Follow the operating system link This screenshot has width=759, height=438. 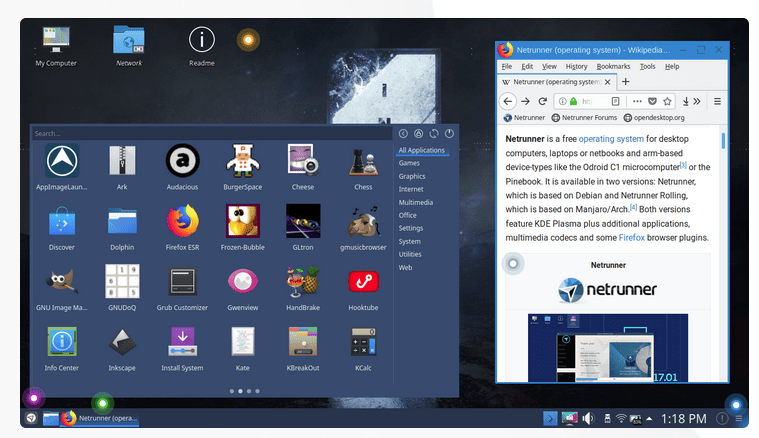click(611, 139)
